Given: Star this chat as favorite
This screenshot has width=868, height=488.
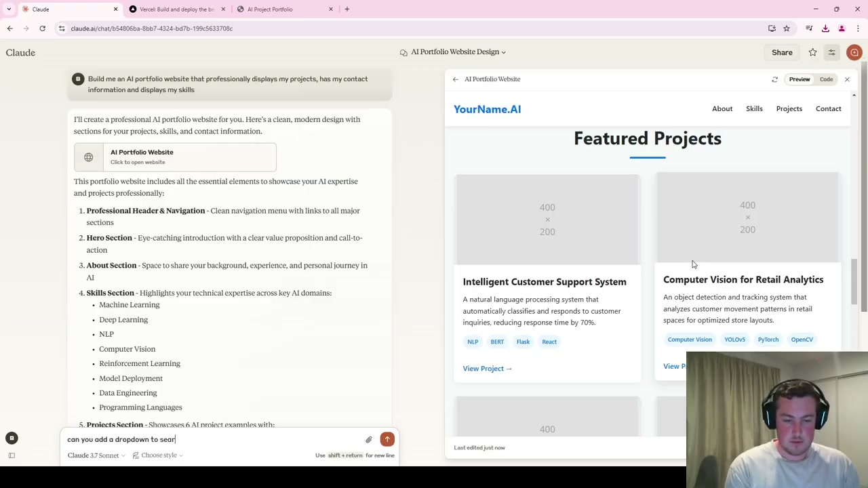Looking at the screenshot, I should (x=812, y=52).
